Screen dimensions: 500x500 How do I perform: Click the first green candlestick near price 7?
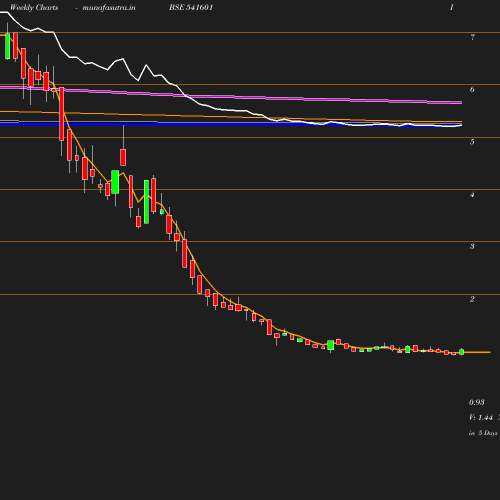(x=7, y=46)
